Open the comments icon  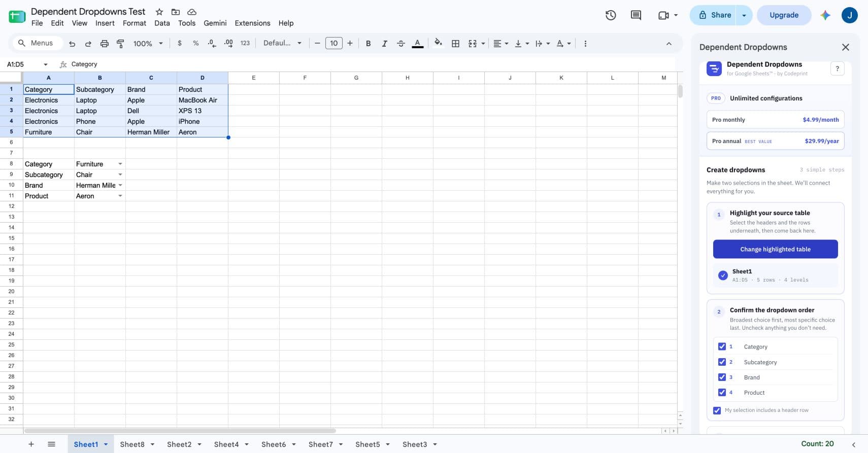(636, 15)
